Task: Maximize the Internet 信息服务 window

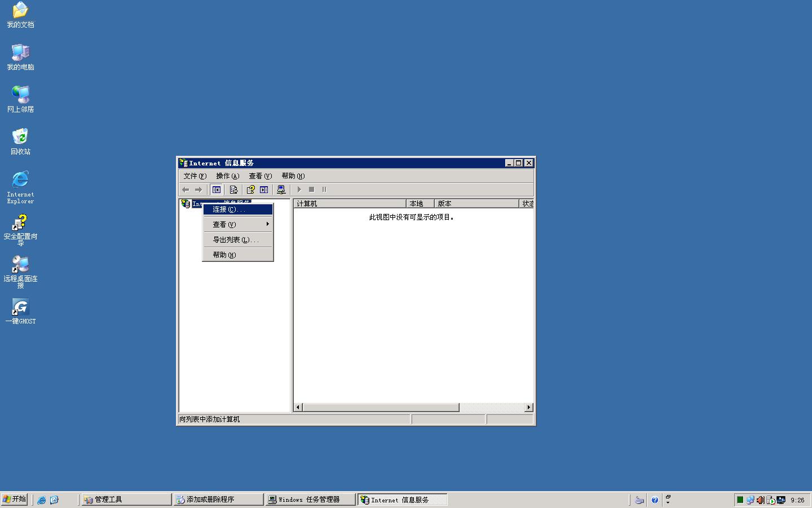Action: click(x=518, y=163)
